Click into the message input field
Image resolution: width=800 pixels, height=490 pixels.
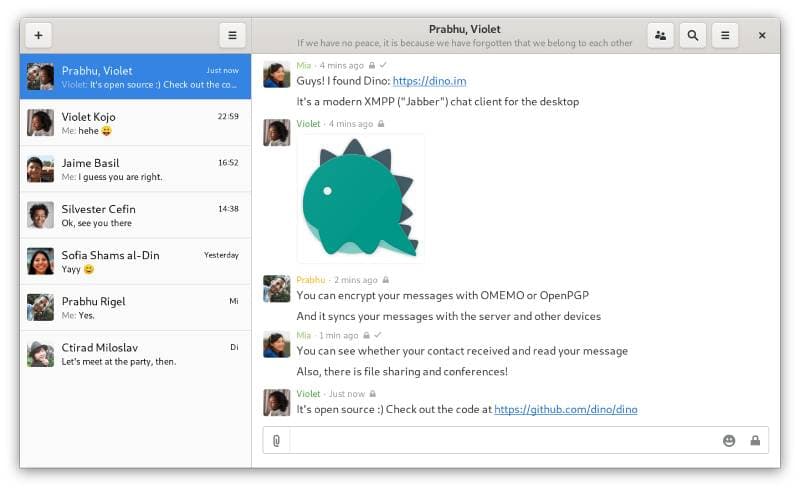[505, 440]
